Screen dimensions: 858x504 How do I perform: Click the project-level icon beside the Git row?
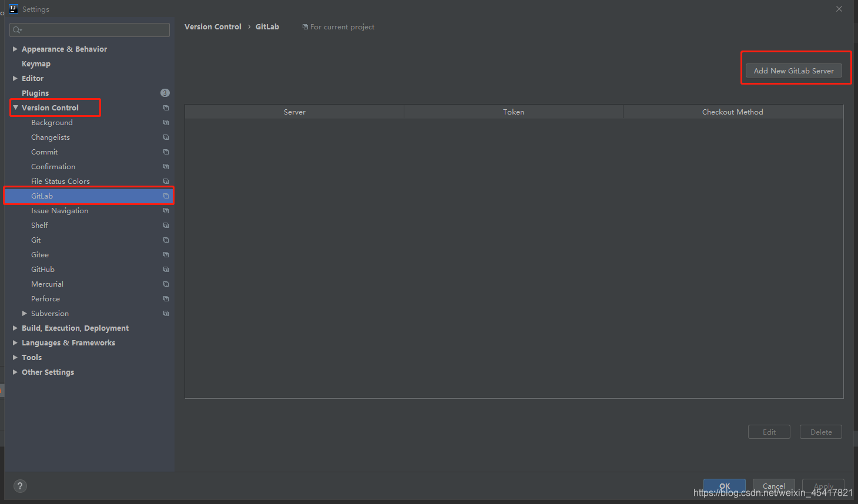pyautogui.click(x=166, y=240)
